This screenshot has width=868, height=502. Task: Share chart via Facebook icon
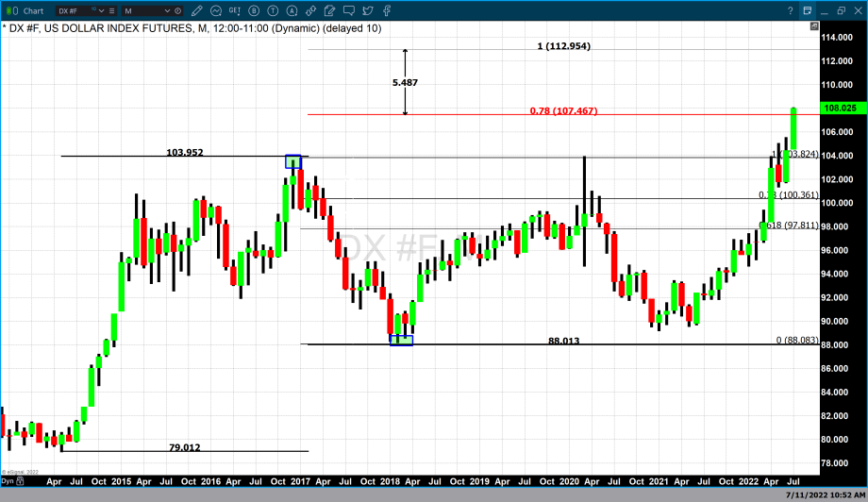click(x=386, y=10)
